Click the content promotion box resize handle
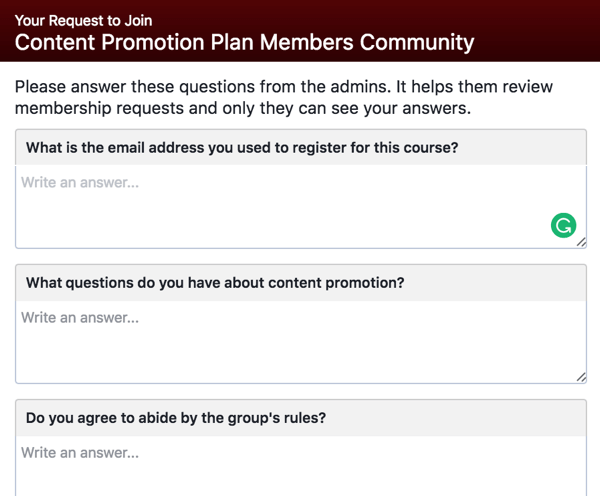 [x=581, y=377]
